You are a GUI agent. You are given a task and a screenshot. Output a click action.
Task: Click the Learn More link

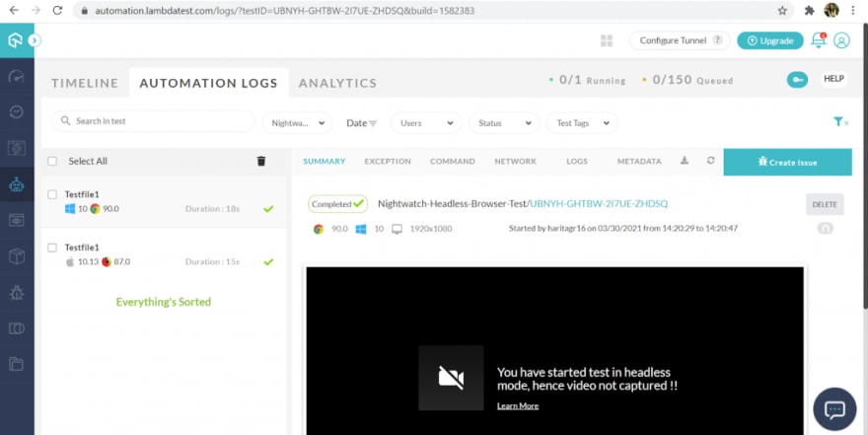(x=518, y=405)
